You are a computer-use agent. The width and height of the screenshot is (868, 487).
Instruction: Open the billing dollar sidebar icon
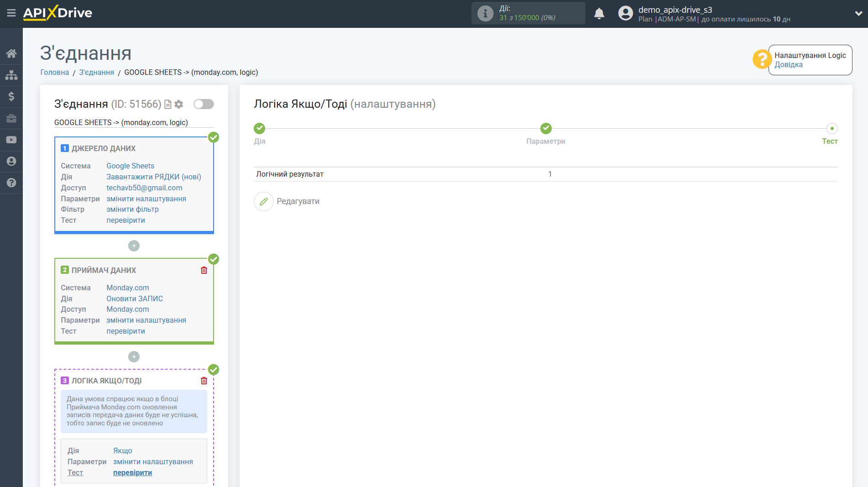[x=11, y=96]
